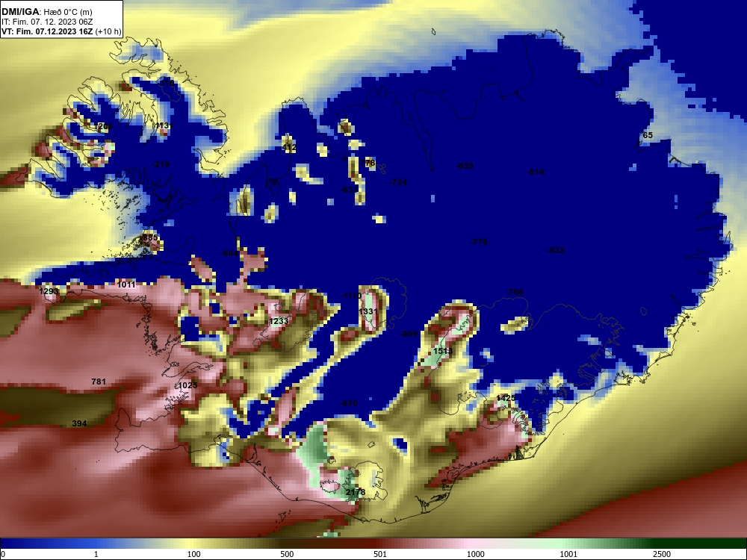Screen dimensions: 747x560
Task: Click the map value -778
Action: click(x=479, y=242)
